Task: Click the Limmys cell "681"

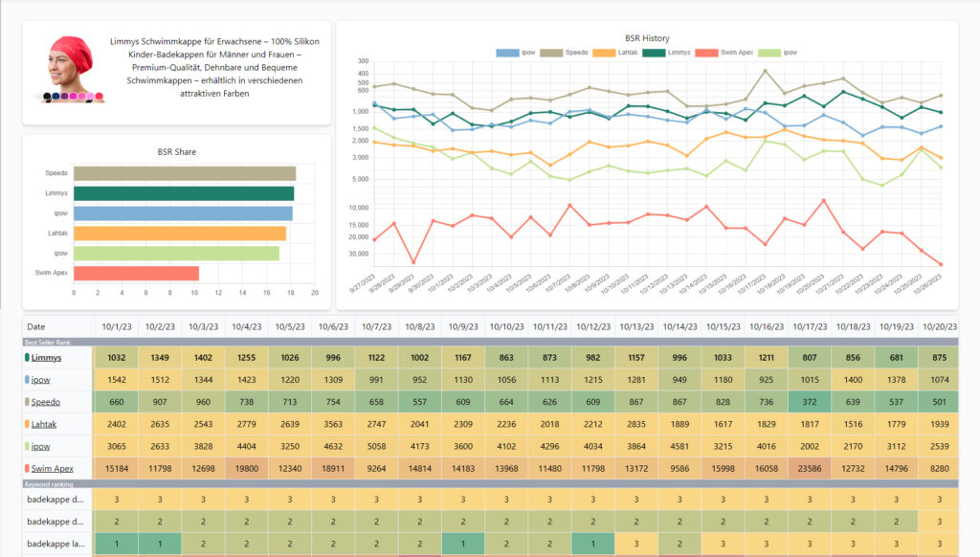Action: pyautogui.click(x=896, y=358)
